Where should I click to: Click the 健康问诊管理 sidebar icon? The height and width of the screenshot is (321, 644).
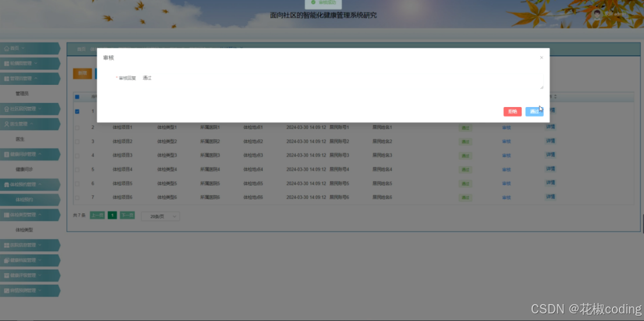pyautogui.click(x=6, y=154)
